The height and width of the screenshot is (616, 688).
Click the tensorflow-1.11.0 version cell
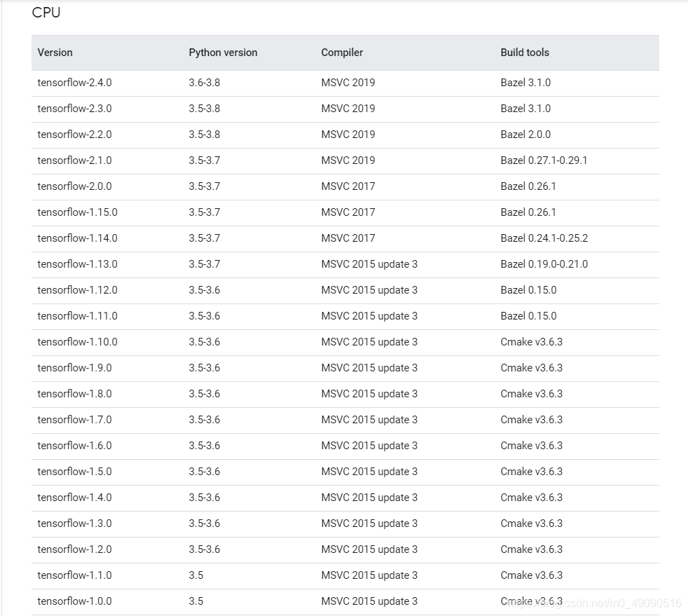(77, 316)
